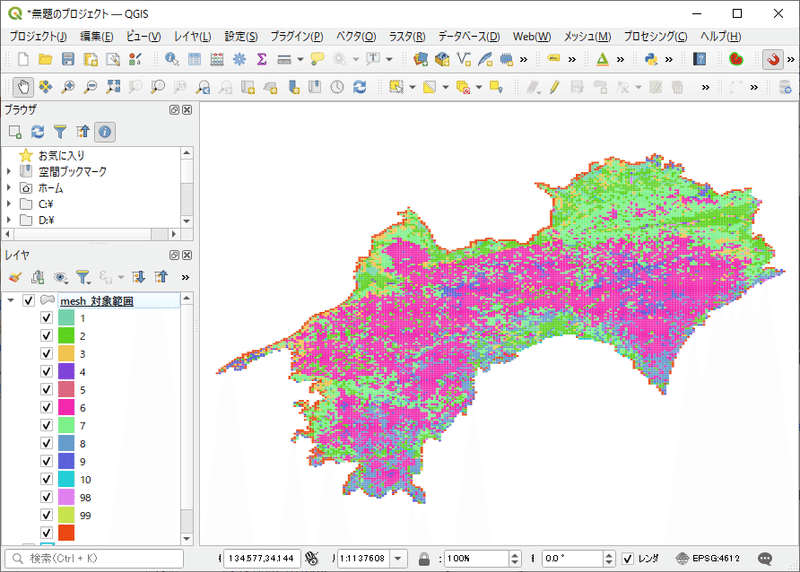Click the Save Project floppy icon
Viewport: 800px width, 572px height.
click(x=68, y=60)
